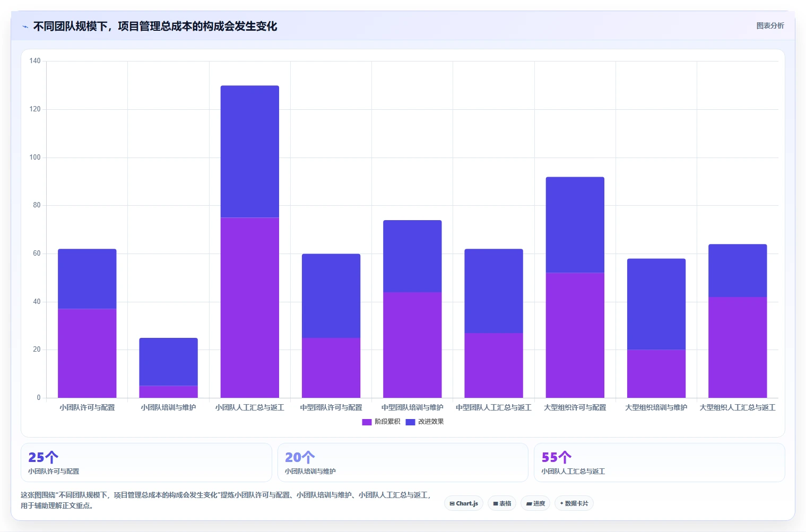Click the 大型组织培训与维护 axis label

coord(656,407)
